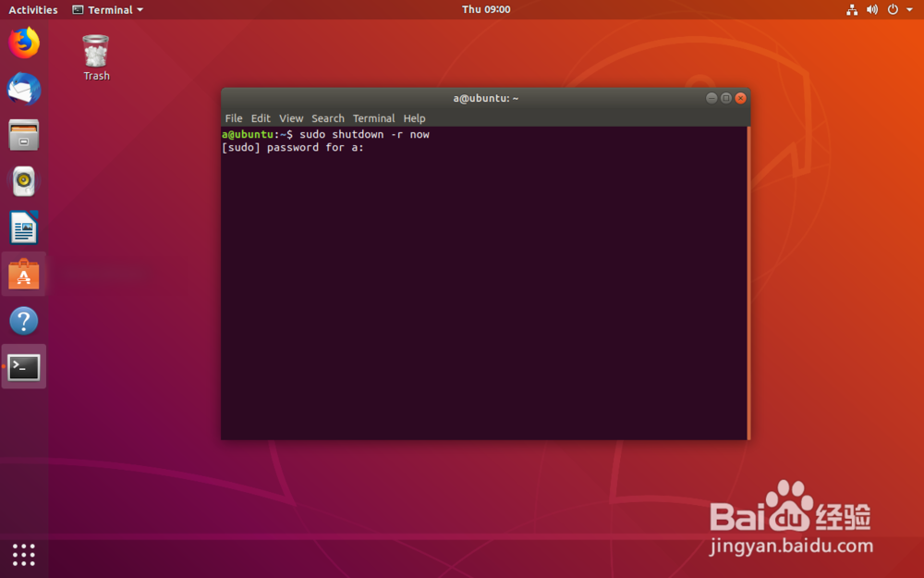The height and width of the screenshot is (578, 924).
Task: Expand the system power menu
Action: [892, 9]
